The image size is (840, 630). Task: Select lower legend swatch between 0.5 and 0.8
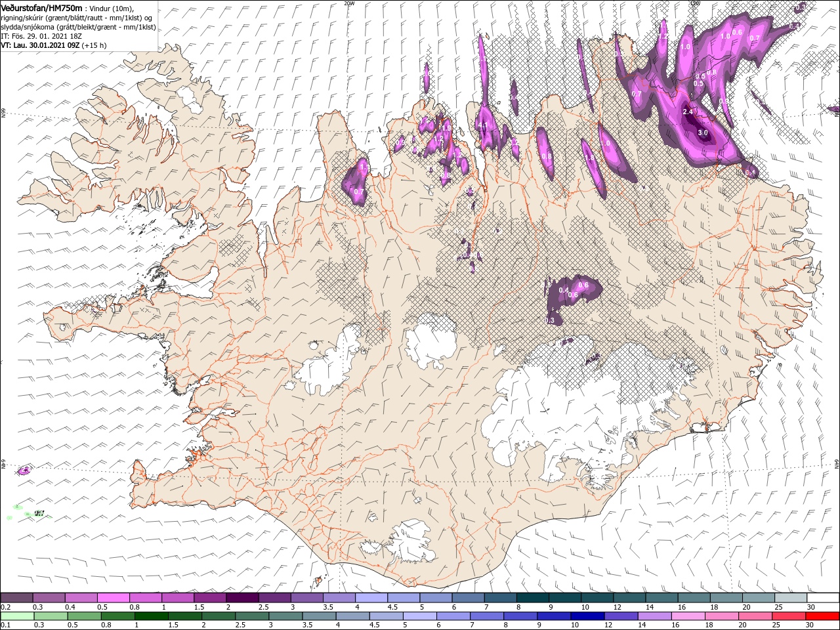click(x=84, y=616)
